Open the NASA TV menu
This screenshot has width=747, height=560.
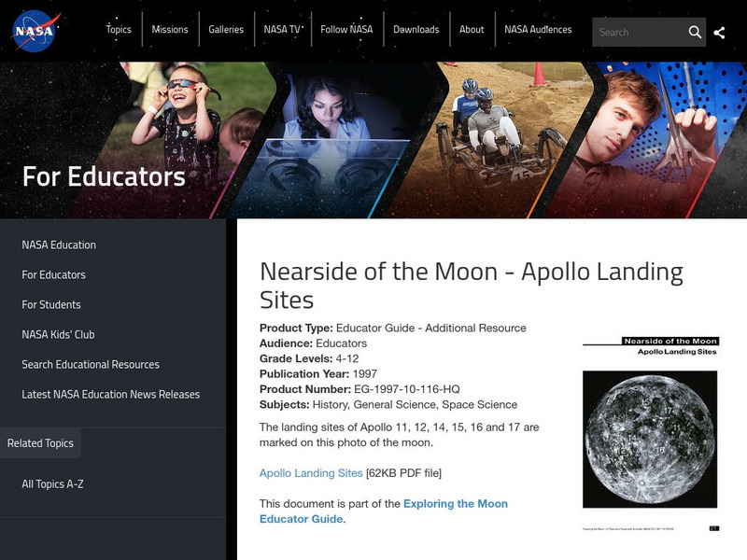pos(282,30)
